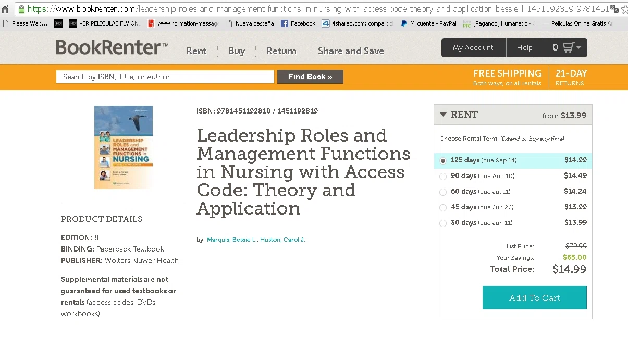The height and width of the screenshot is (364, 628).
Task: Open author link Marquis, Bessie L.
Action: [x=232, y=240]
